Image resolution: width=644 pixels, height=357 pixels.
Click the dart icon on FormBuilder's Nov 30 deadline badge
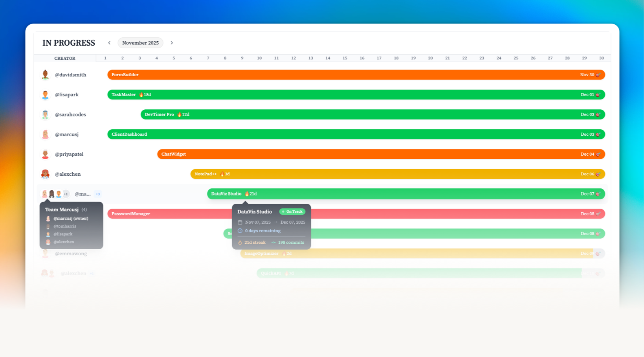click(598, 75)
